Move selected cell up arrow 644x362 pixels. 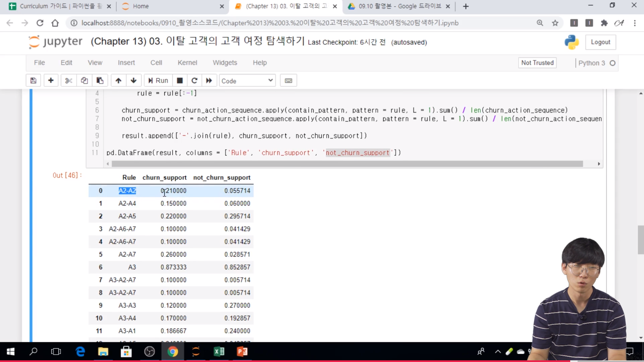click(x=118, y=80)
